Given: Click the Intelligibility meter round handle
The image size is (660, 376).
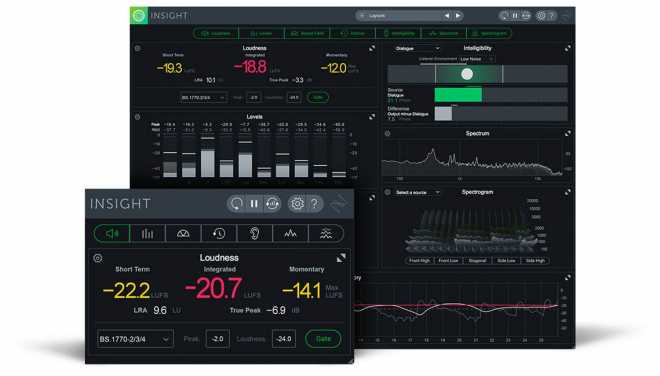Looking at the screenshot, I should 467,75.
